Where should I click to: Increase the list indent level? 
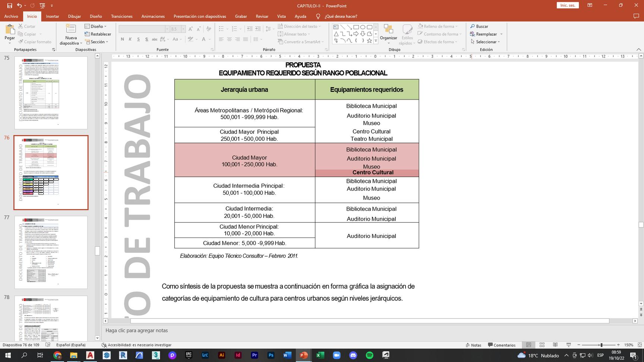pyautogui.click(x=258, y=29)
